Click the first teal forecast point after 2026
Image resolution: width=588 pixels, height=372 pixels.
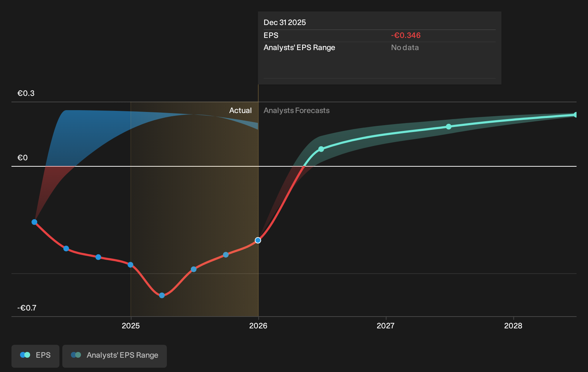321,149
